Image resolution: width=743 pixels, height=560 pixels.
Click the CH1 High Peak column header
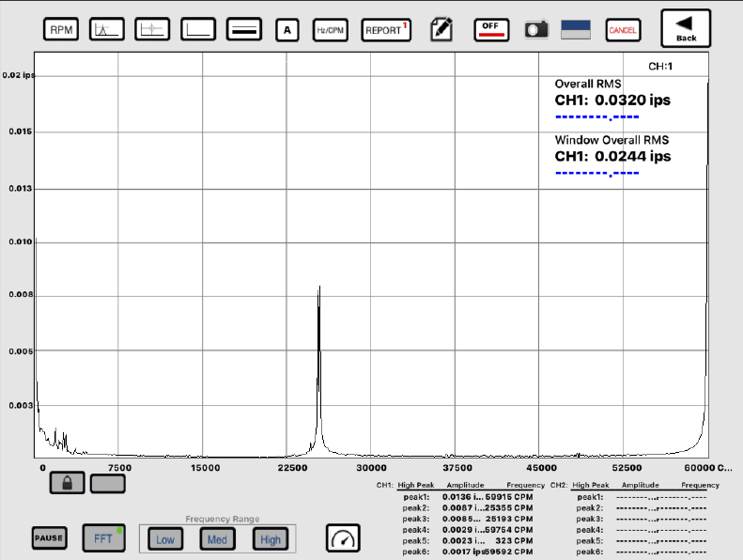tap(415, 485)
